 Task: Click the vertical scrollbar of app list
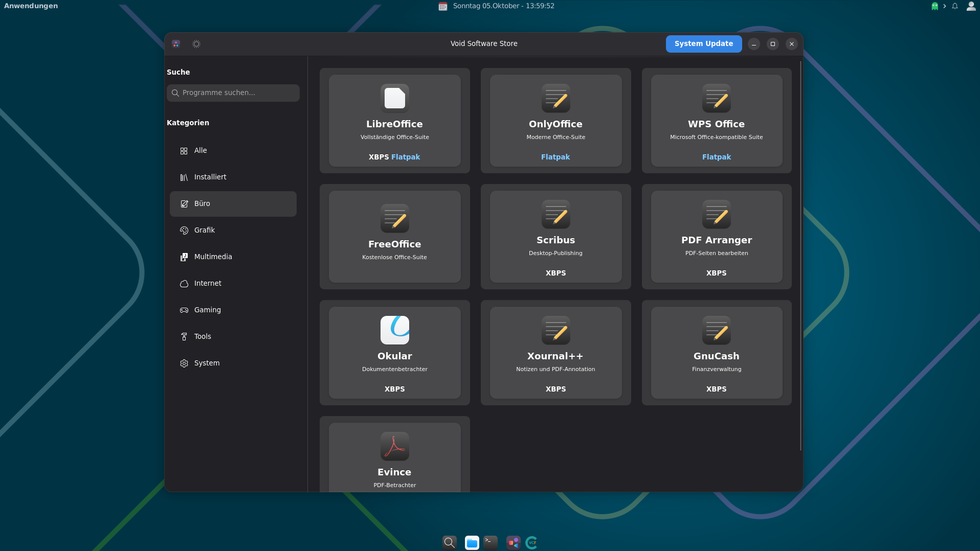coord(800,256)
